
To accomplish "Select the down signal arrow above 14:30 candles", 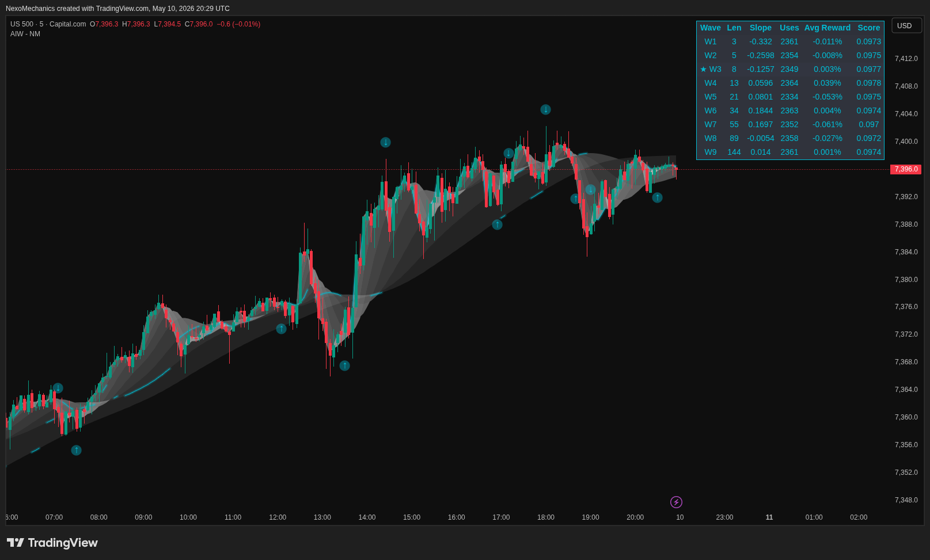I will coord(385,142).
